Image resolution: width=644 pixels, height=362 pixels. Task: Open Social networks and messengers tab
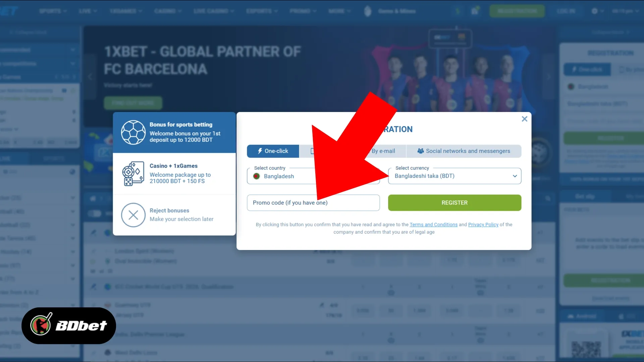pos(464,151)
